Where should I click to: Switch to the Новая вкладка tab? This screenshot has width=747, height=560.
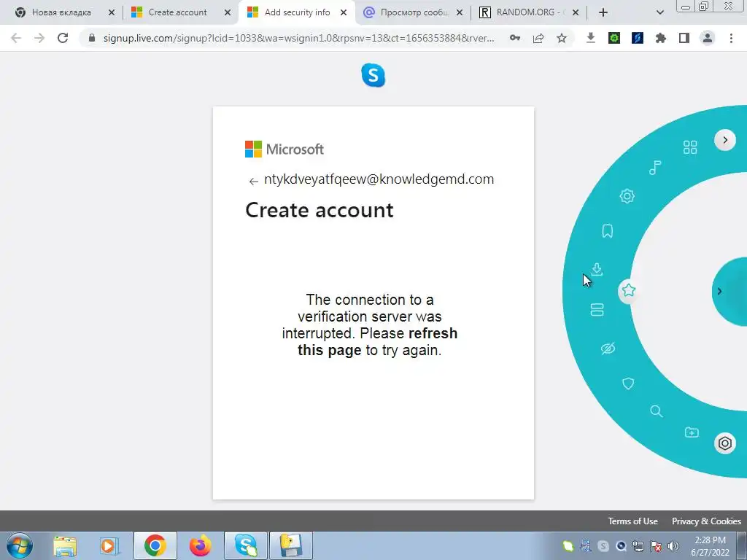click(x=61, y=12)
